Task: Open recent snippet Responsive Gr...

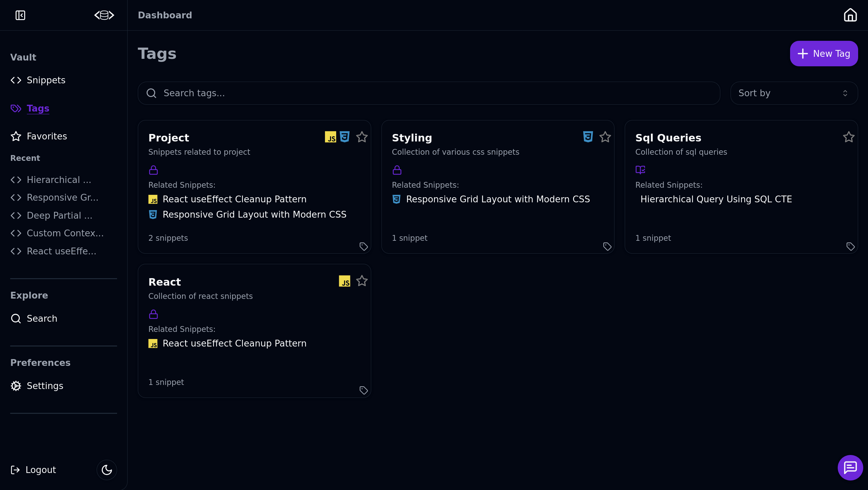Action: click(x=54, y=198)
